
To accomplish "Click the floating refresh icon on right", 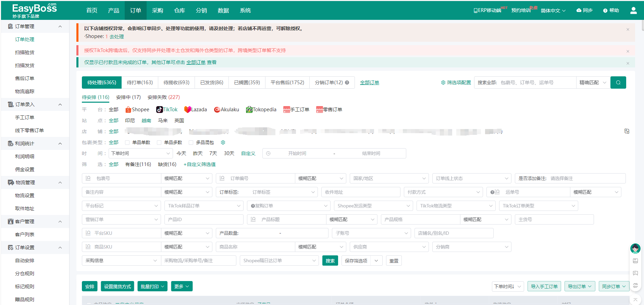I will (635, 285).
